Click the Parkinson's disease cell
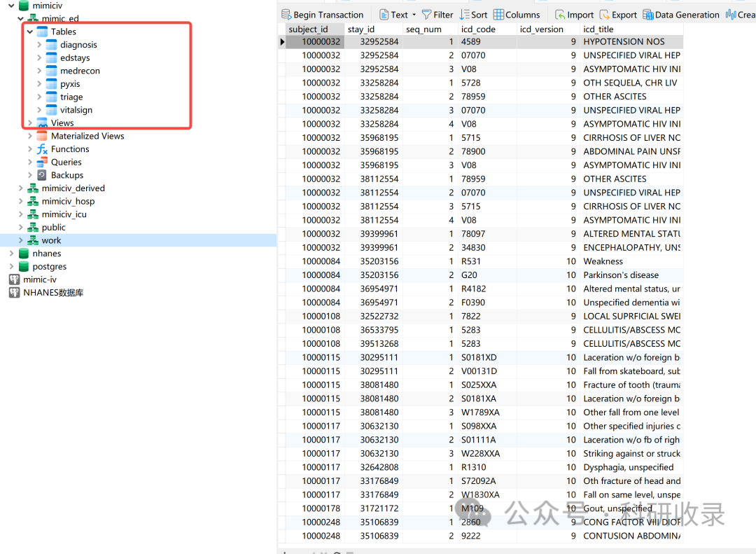Image resolution: width=756 pixels, height=554 pixels. point(631,275)
